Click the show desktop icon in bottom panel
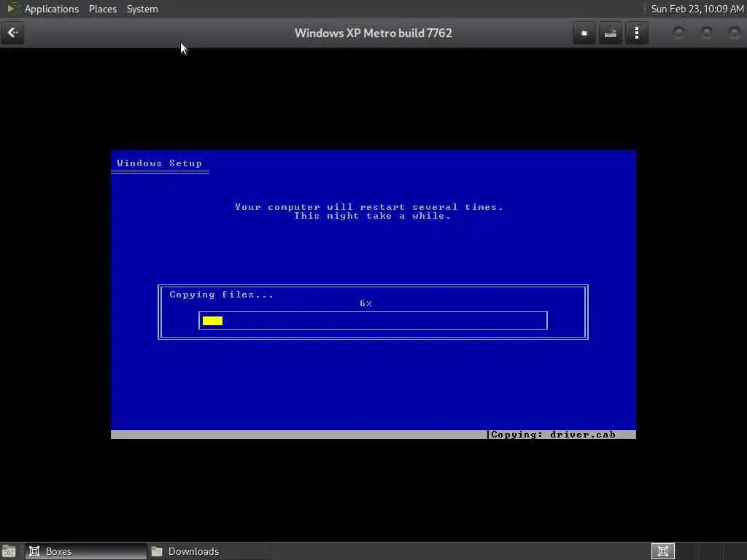This screenshot has height=560, width=747. 9,551
